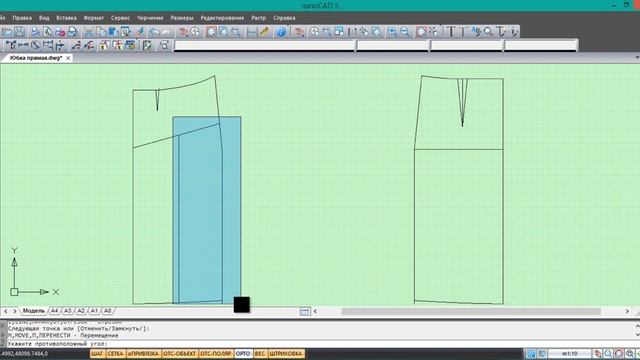Open the Растр menu
The width and height of the screenshot is (640, 360).
tap(258, 18)
